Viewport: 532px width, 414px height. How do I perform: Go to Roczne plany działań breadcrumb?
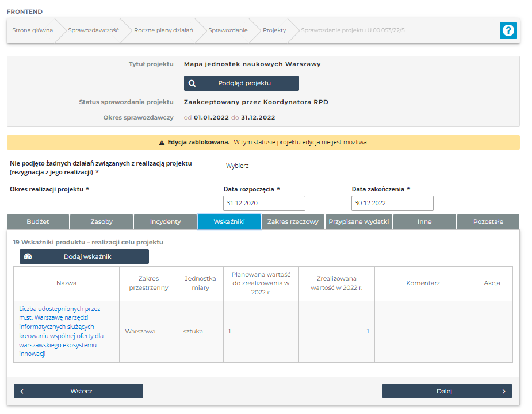point(163,30)
